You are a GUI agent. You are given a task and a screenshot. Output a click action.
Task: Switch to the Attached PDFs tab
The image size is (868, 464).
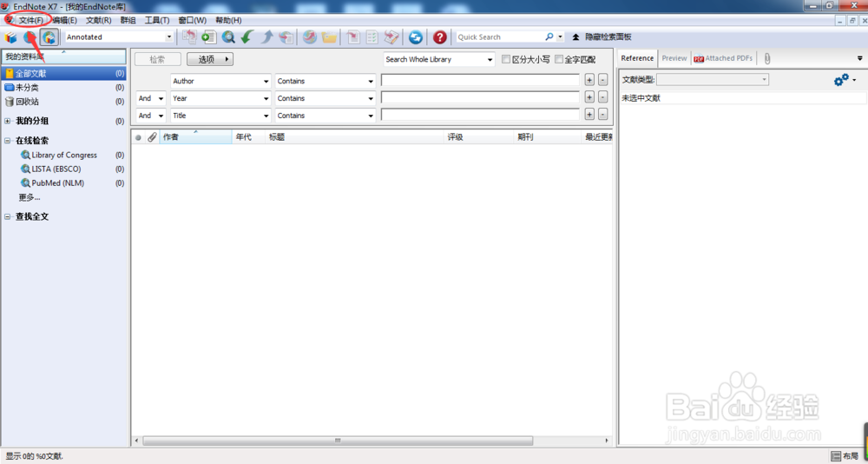coord(723,58)
